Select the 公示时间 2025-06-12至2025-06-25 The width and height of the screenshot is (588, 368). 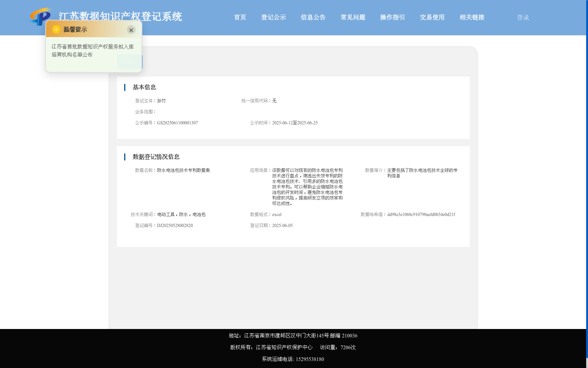tap(295, 123)
